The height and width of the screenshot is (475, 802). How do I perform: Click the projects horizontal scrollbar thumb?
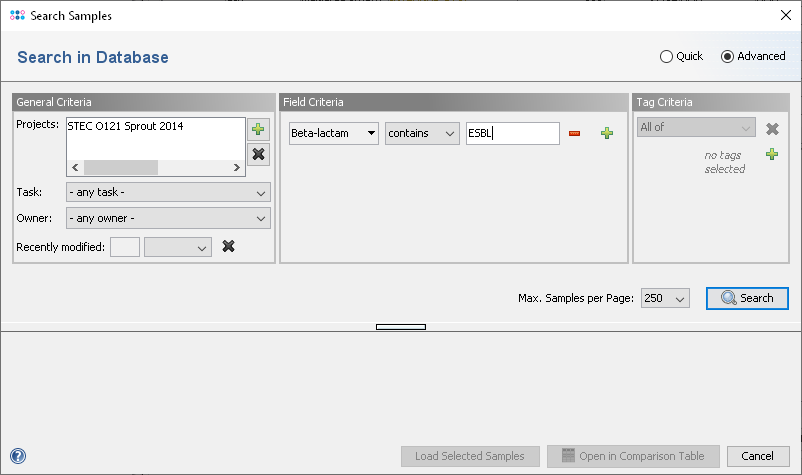(121, 167)
